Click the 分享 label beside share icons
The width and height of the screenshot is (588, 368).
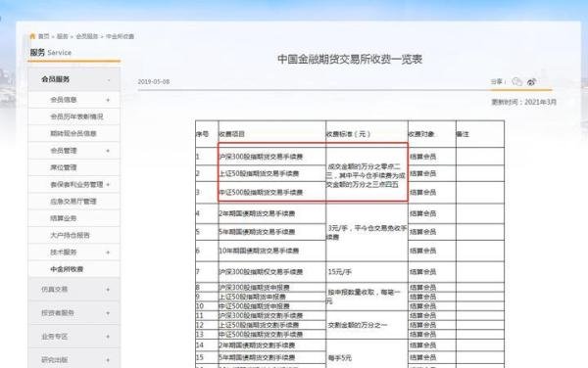tap(498, 81)
